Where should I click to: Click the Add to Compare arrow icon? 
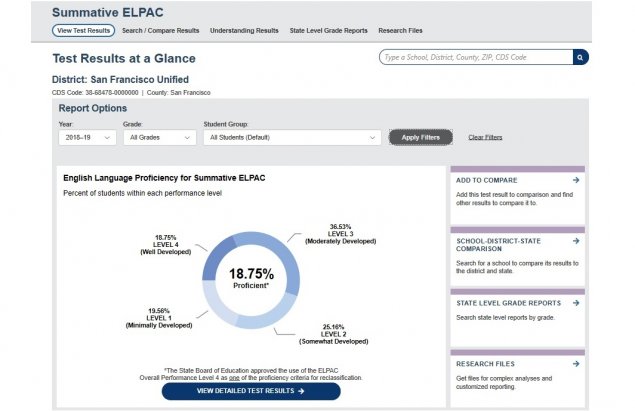(x=576, y=180)
